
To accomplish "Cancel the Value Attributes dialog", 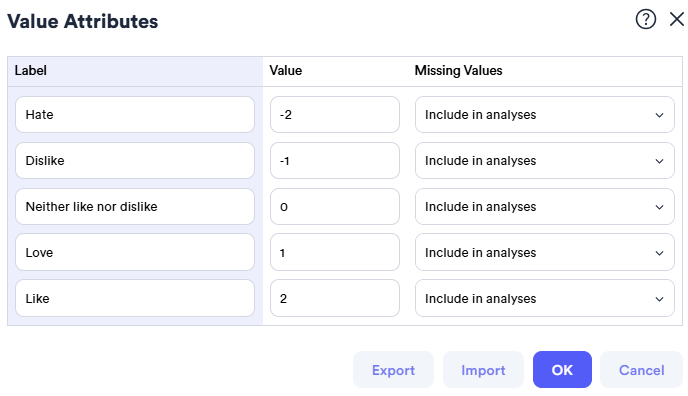I will [x=641, y=370].
